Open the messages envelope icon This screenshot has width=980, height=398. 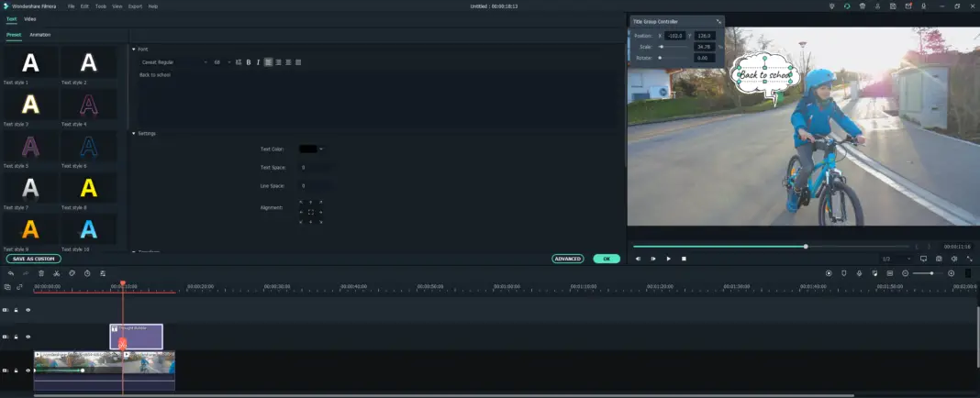908,6
